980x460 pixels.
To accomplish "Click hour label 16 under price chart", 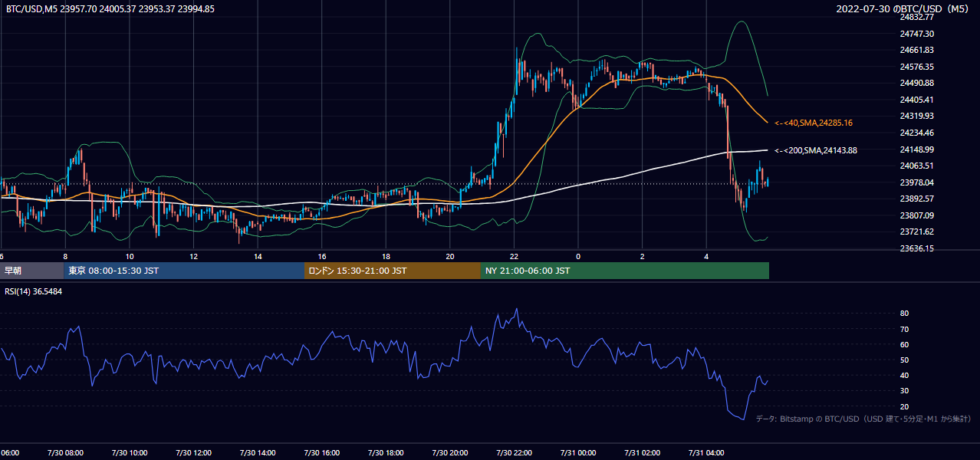I will click(322, 257).
